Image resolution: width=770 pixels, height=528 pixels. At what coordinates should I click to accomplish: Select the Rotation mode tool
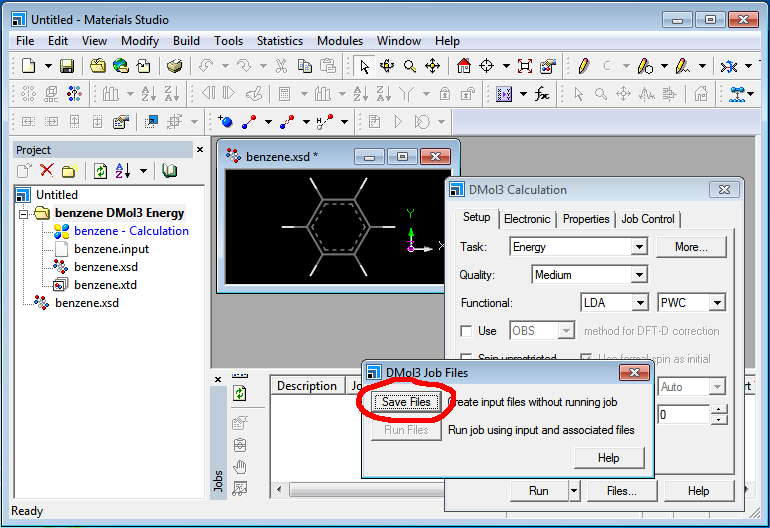click(387, 65)
